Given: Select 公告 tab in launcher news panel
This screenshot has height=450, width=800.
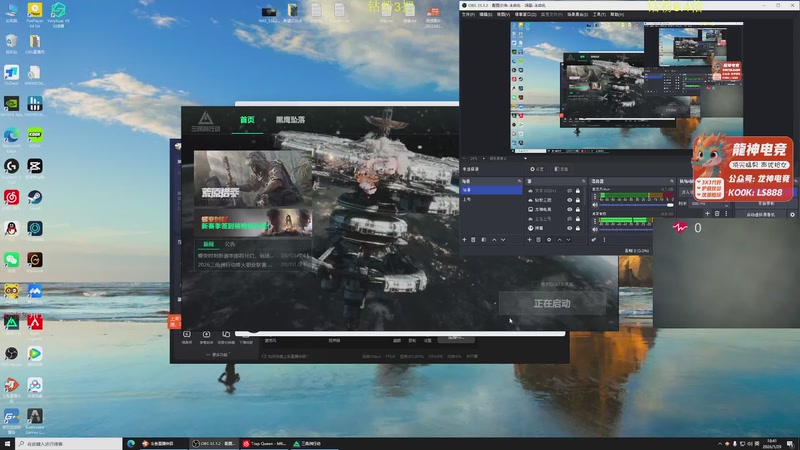Looking at the screenshot, I should click(230, 244).
